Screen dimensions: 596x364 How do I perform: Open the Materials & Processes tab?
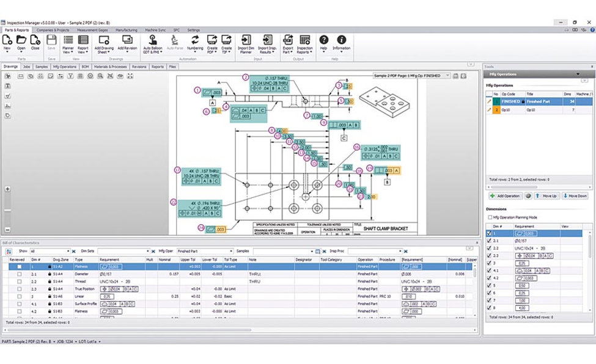(x=110, y=67)
